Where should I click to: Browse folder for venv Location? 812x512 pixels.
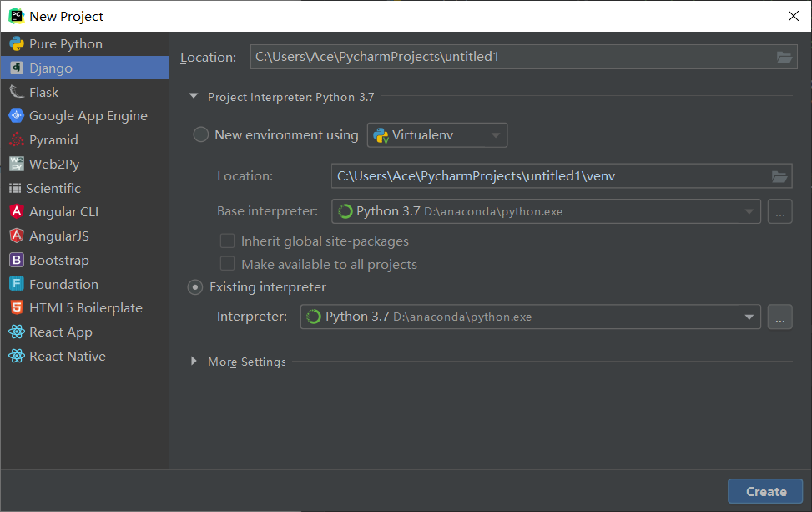779,177
